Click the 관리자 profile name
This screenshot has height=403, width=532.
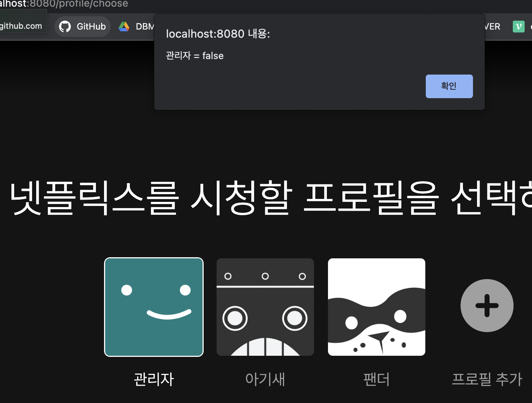click(154, 379)
